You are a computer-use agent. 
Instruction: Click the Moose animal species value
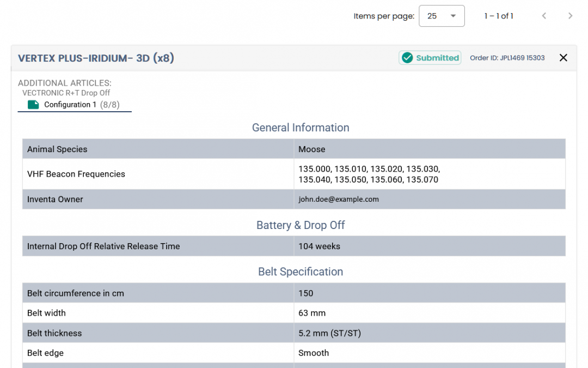coord(311,149)
